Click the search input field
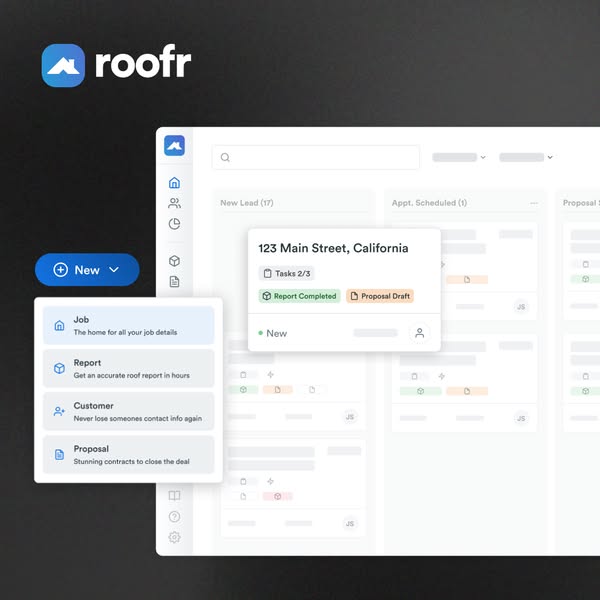 point(316,157)
